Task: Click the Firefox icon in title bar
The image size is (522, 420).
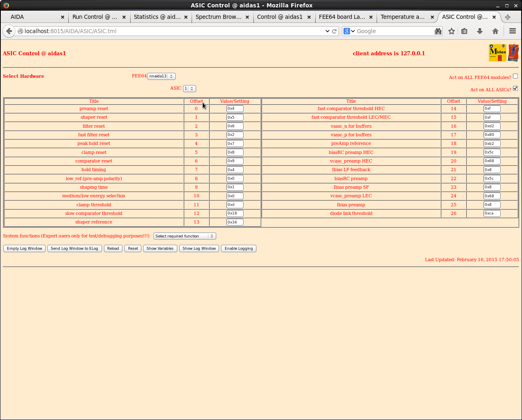Action: click(x=6, y=5)
